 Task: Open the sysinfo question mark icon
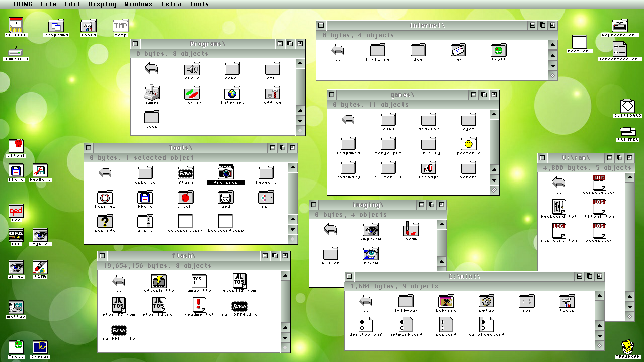[x=105, y=221]
